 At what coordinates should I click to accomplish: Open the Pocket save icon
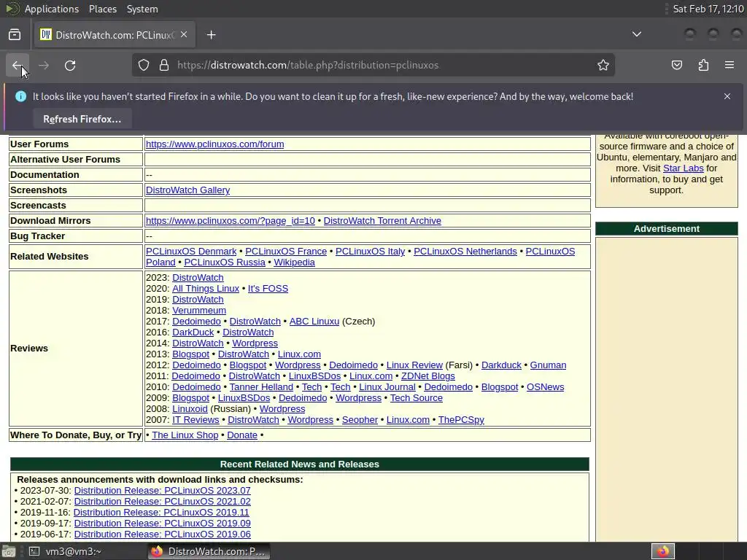677,65
